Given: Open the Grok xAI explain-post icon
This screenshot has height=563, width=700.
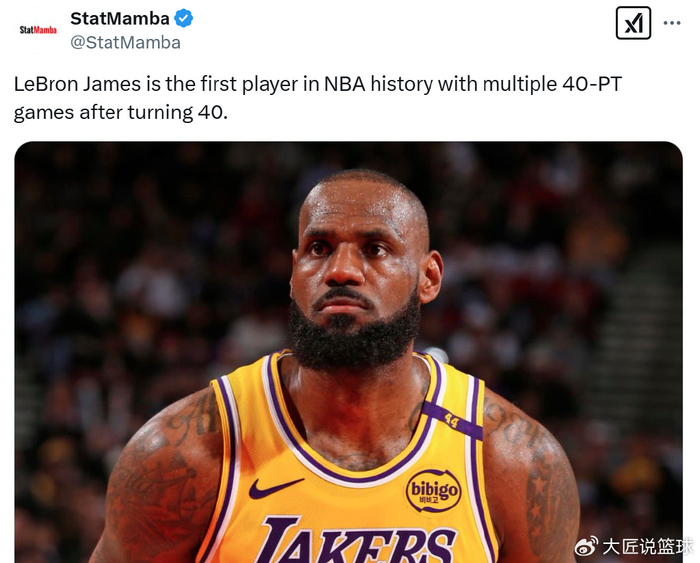Looking at the screenshot, I should pyautogui.click(x=633, y=23).
